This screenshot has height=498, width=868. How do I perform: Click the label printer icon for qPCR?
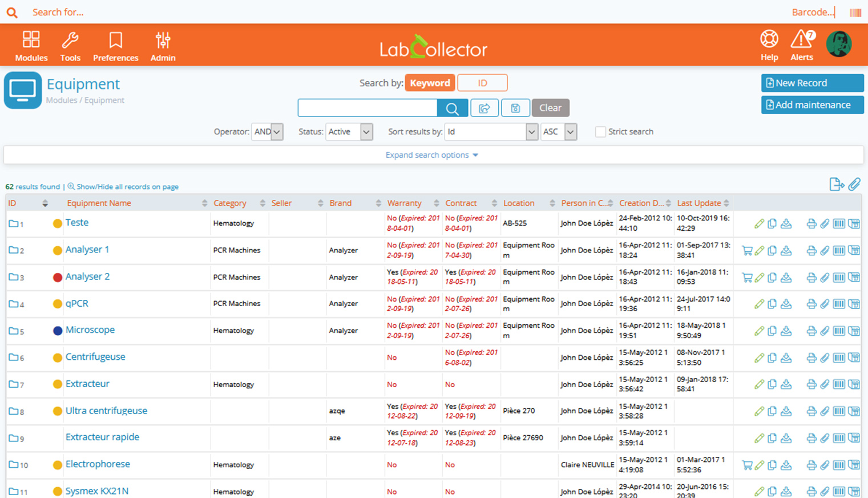[854, 304]
